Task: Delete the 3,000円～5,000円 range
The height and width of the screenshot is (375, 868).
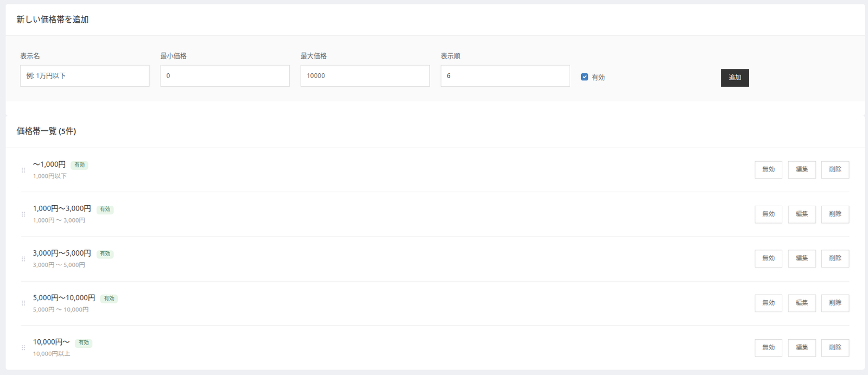Action: 835,258
